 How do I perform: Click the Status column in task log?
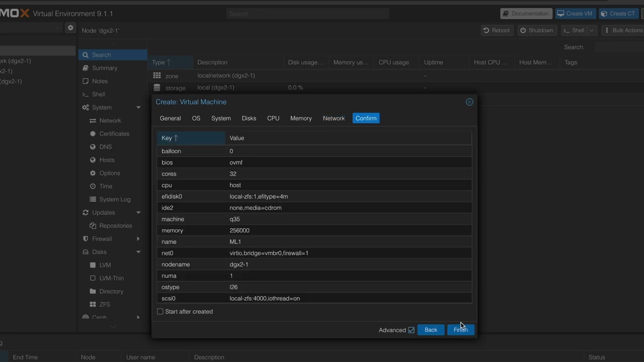614,357
